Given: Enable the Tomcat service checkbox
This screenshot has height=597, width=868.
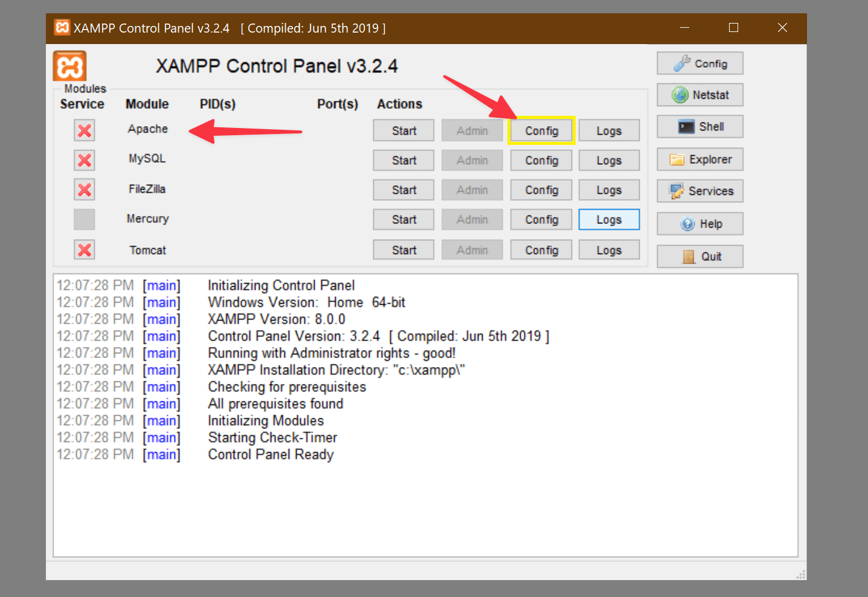Looking at the screenshot, I should coord(84,249).
